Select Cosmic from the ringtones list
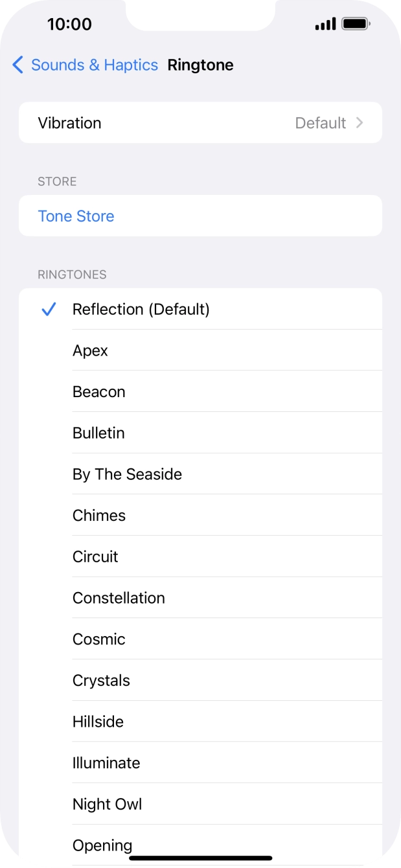401x868 pixels. [x=98, y=639]
